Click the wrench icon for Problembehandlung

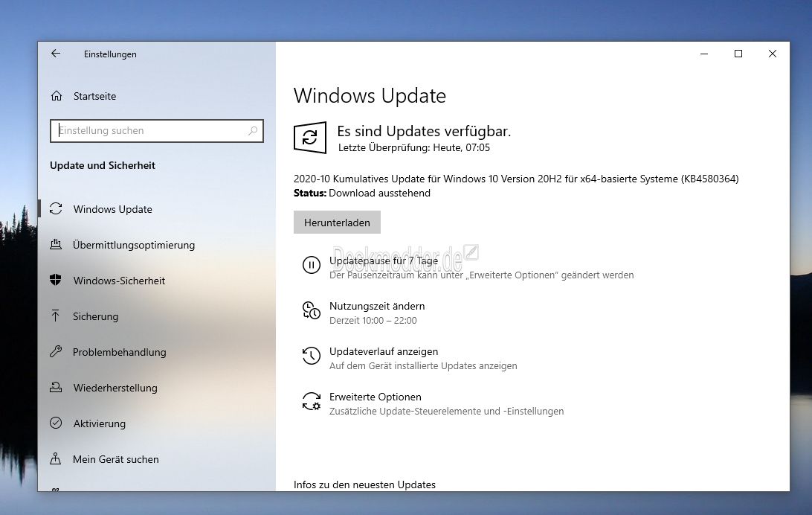[x=56, y=352]
